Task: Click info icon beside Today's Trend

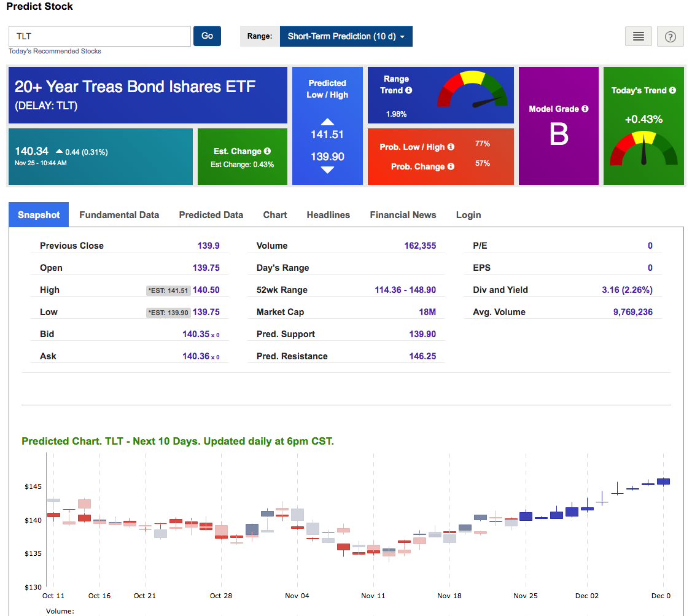Action: (672, 90)
